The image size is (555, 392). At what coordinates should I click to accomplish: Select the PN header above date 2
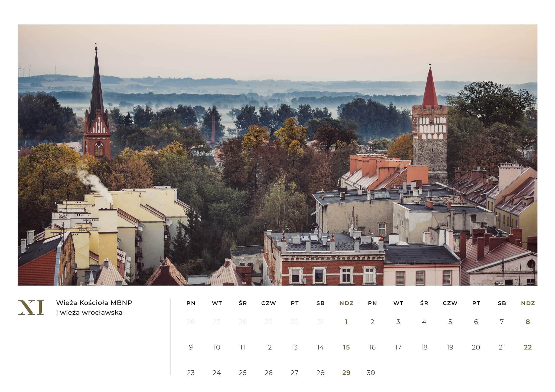(x=372, y=303)
